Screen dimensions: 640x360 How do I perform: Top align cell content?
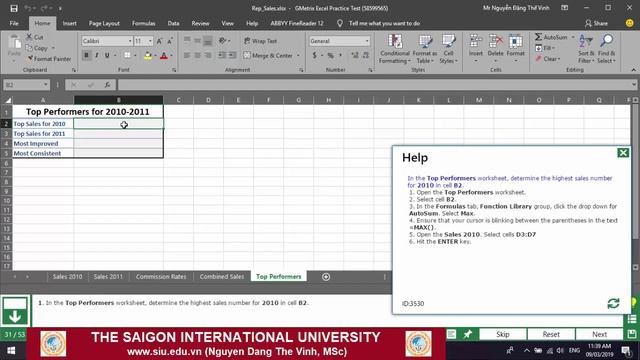187,40
